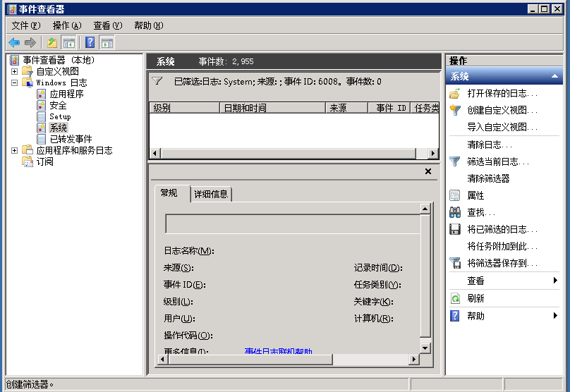Close the event preview pane with X
Screen dimensions: 570x392
tap(428, 171)
